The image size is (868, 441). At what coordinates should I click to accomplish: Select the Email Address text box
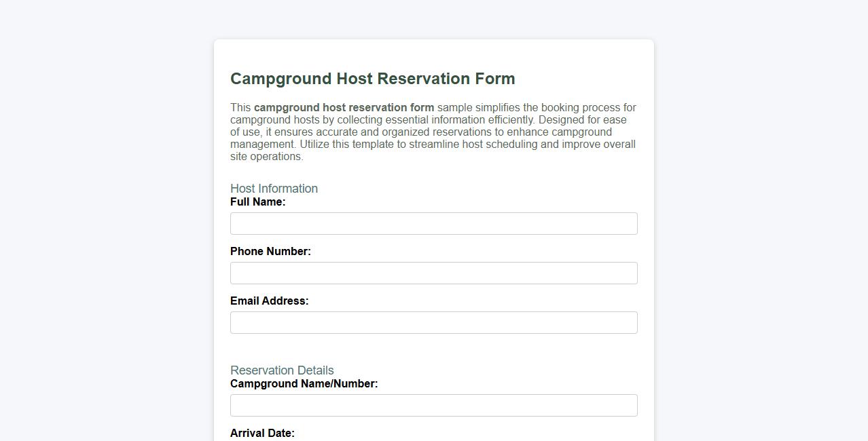coord(433,322)
